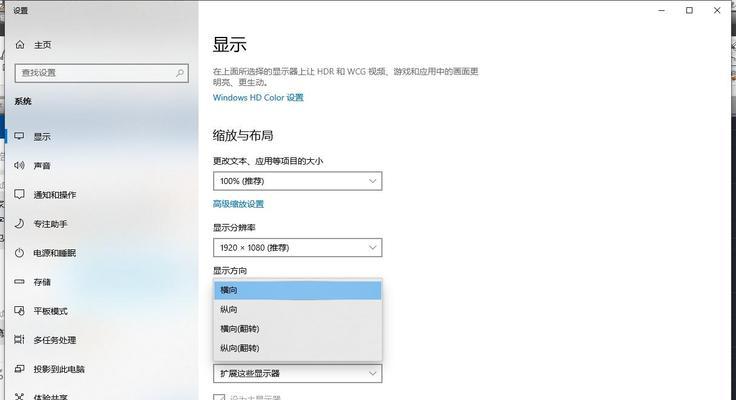Switch to 投影到此电脑 settings page

(59, 369)
